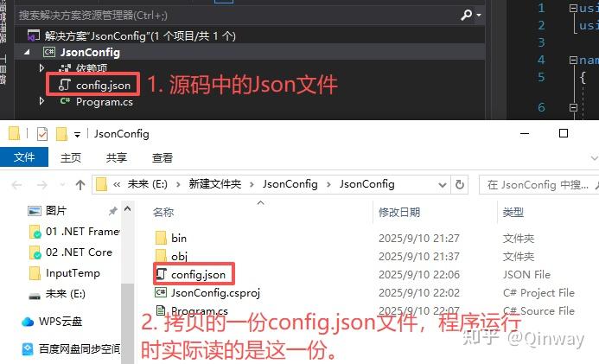599x364 pixels.
Task: Collapse the JsonConfig project node
Action: click(x=27, y=52)
